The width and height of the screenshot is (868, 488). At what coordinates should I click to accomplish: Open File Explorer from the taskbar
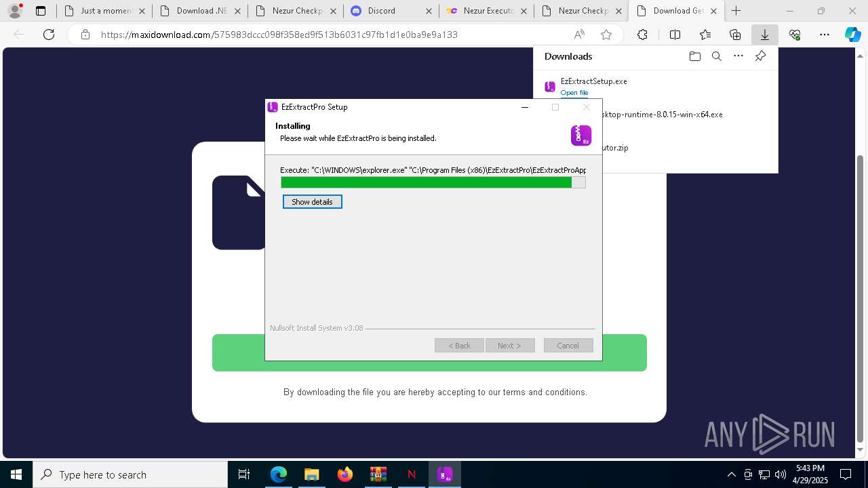(312, 474)
